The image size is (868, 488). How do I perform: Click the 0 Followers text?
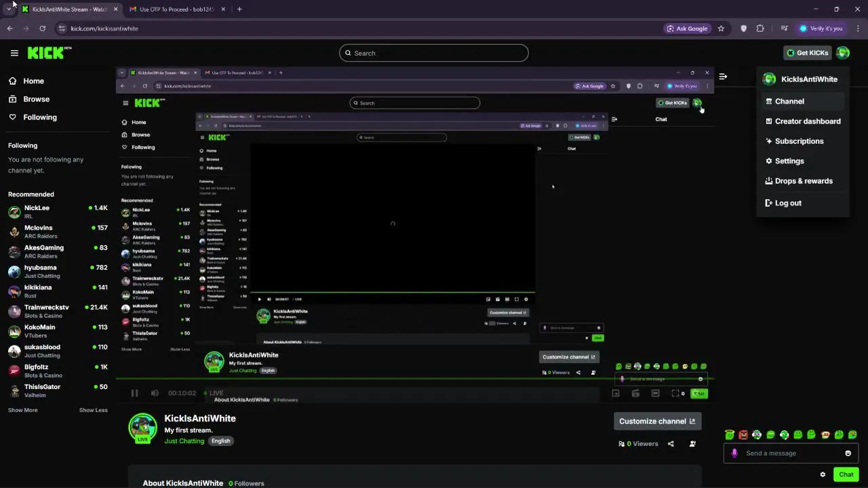point(246,483)
